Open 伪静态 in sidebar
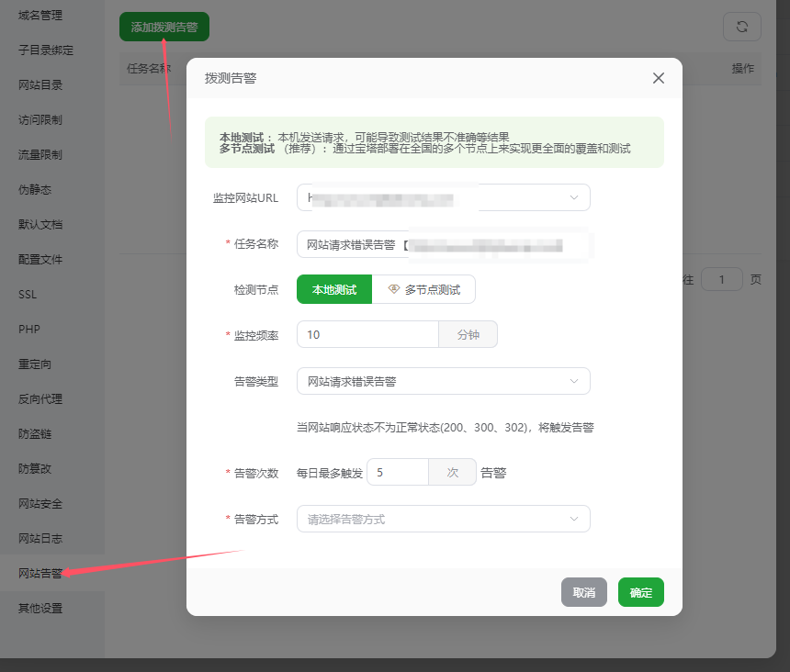The height and width of the screenshot is (672, 790). click(35, 189)
